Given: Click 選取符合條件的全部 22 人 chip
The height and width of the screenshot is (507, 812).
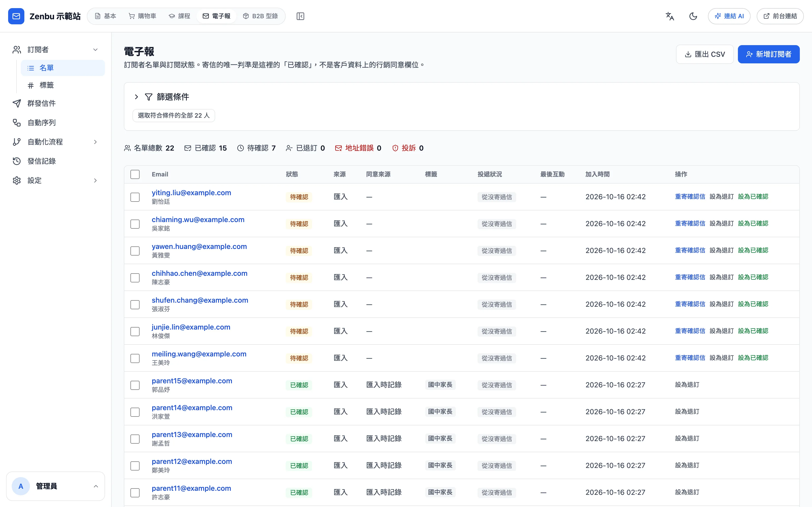Looking at the screenshot, I should coord(174,115).
